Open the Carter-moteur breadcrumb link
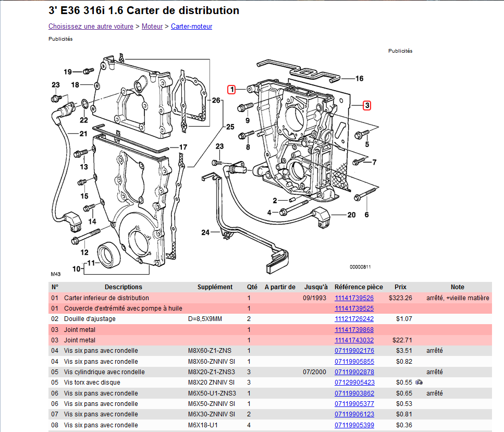The height and width of the screenshot is (432, 504). coord(192,27)
